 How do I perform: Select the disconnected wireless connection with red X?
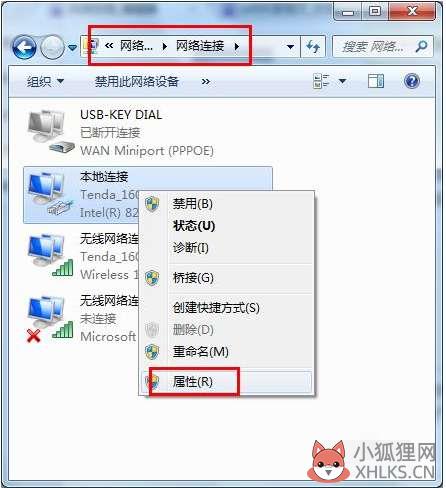[50, 318]
